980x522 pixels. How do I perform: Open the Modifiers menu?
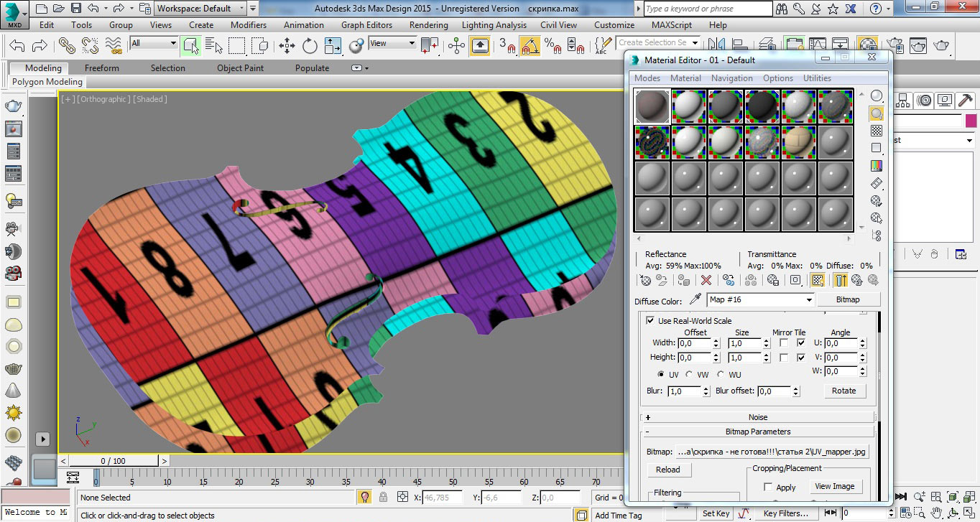point(248,24)
